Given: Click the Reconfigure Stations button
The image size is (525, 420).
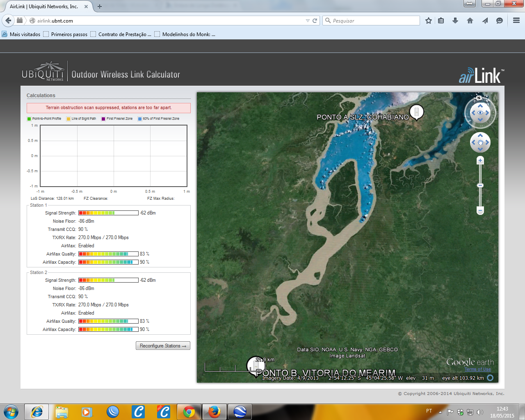Looking at the screenshot, I should pyautogui.click(x=163, y=346).
